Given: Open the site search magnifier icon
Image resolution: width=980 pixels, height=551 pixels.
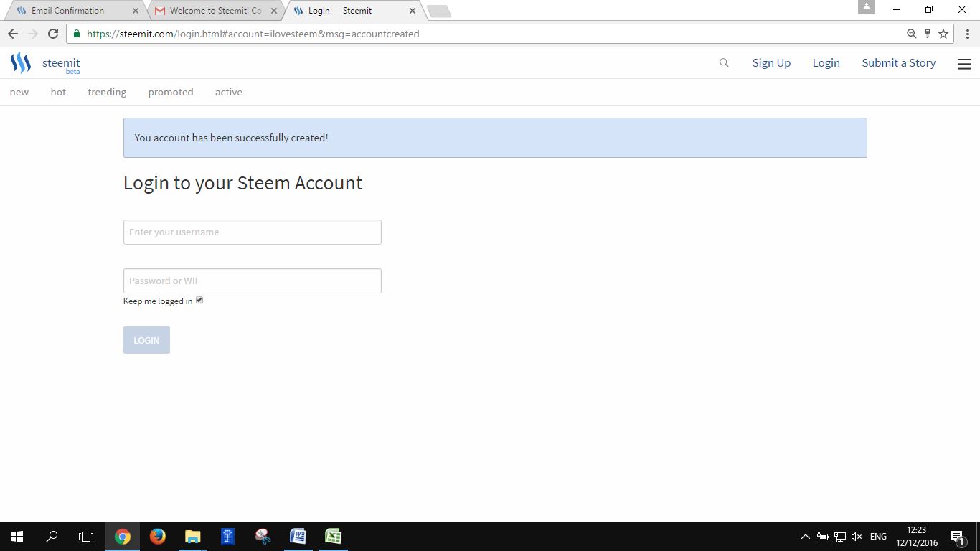Looking at the screenshot, I should tap(724, 63).
